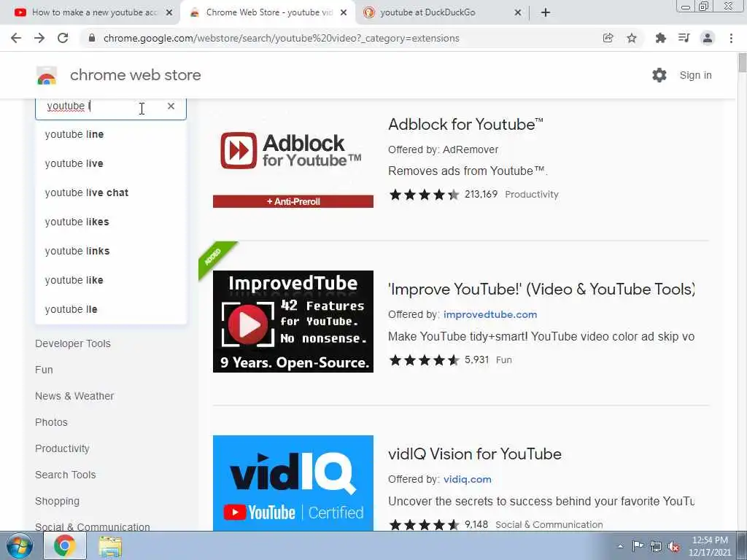The image size is (747, 560).
Task: Switch to the Chrome Web Store tab
Action: click(x=267, y=12)
